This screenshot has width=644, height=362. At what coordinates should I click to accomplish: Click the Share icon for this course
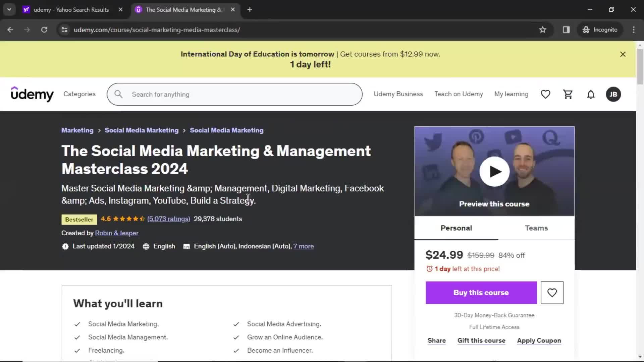(437, 340)
